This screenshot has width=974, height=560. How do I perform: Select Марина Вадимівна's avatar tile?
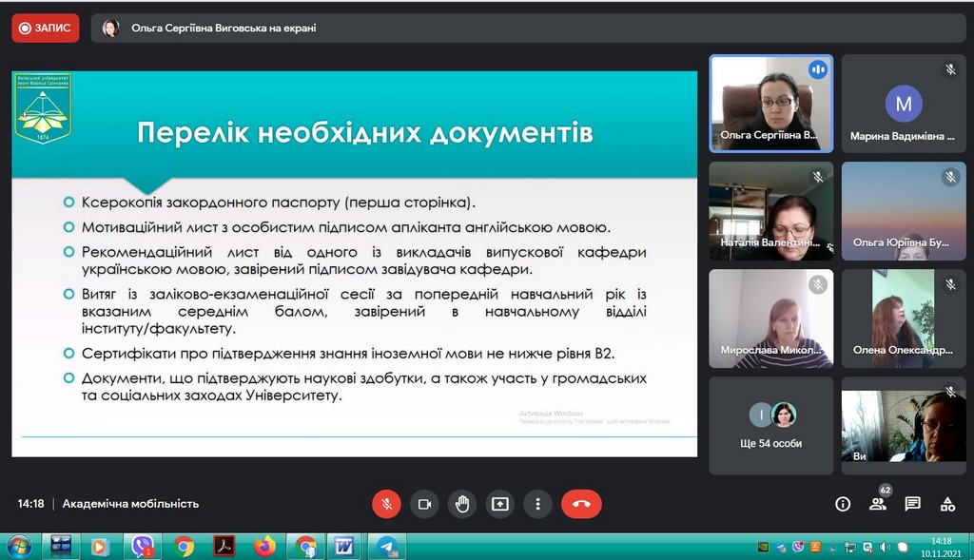(904, 103)
